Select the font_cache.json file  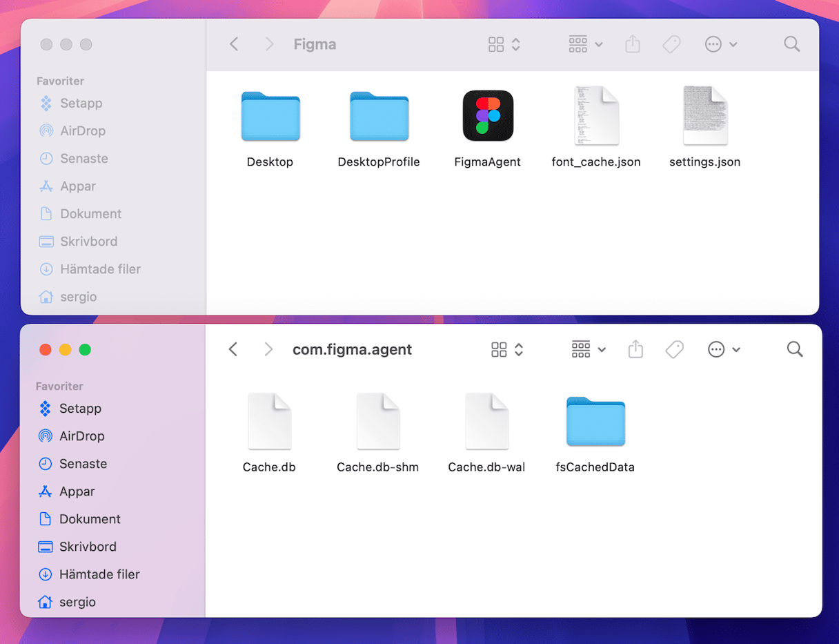(596, 116)
